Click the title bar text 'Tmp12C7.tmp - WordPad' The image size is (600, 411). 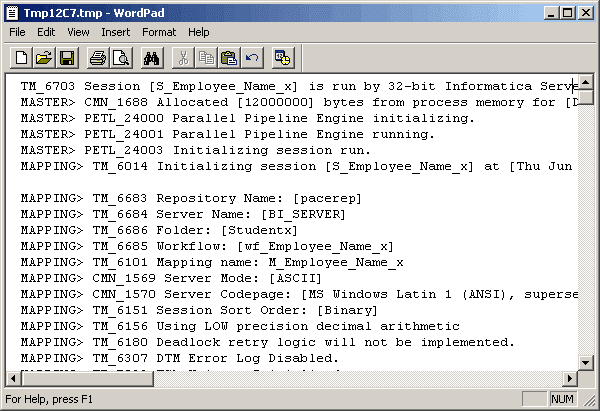[x=94, y=13]
